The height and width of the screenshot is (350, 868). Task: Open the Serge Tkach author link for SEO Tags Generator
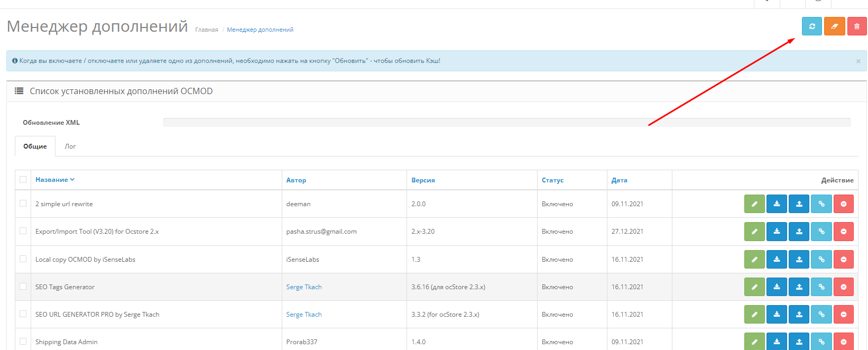(303, 287)
